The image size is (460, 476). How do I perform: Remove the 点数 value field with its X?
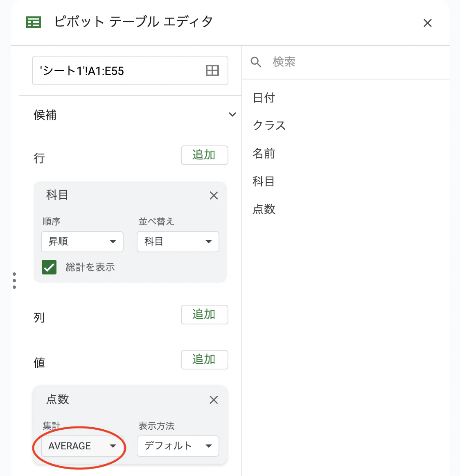(x=214, y=400)
